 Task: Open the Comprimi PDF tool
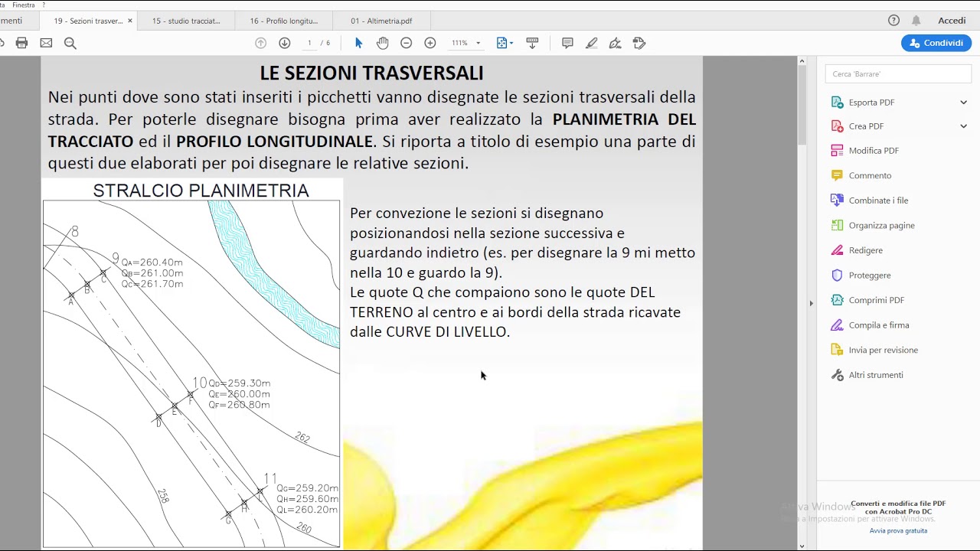[876, 300]
